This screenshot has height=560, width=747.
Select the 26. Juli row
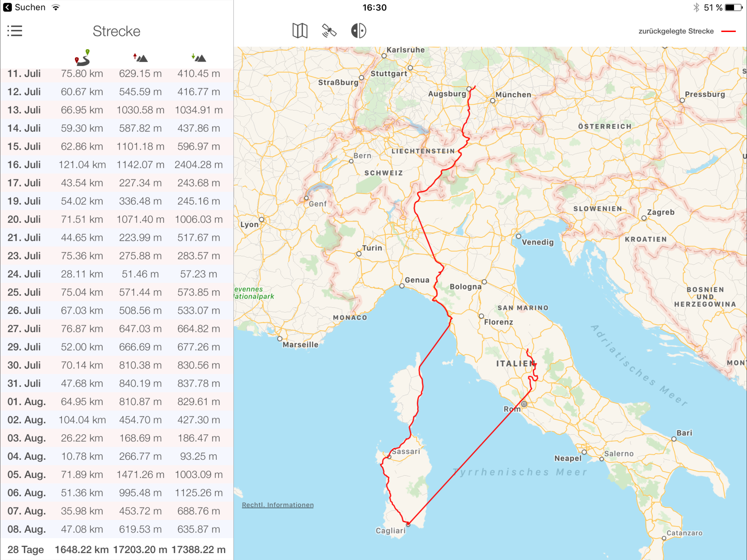116,310
